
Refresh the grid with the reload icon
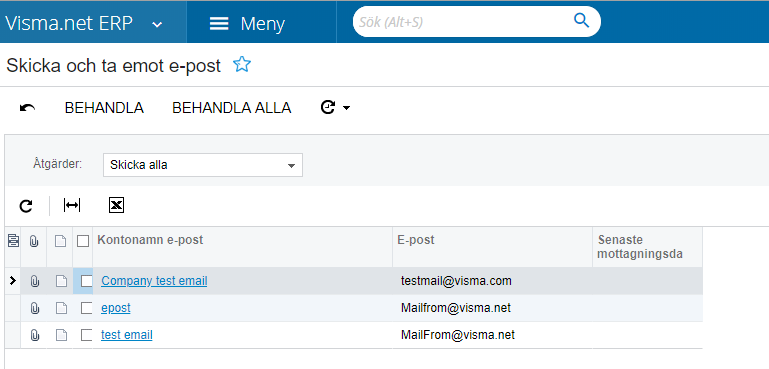pyautogui.click(x=26, y=206)
